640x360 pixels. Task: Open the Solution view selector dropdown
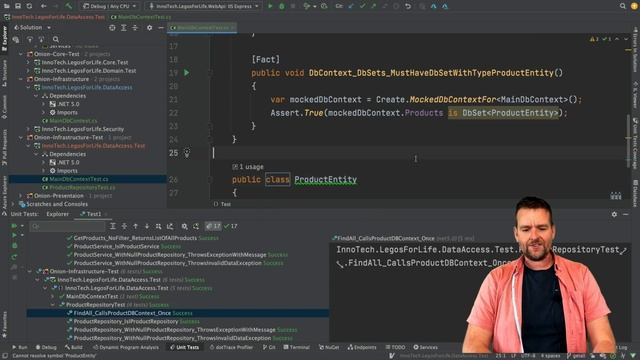(32, 28)
